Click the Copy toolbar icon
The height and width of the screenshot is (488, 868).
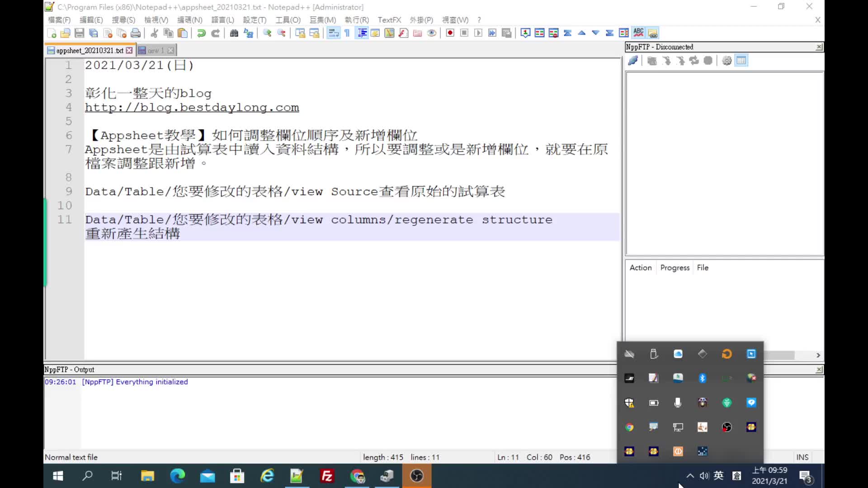(169, 33)
